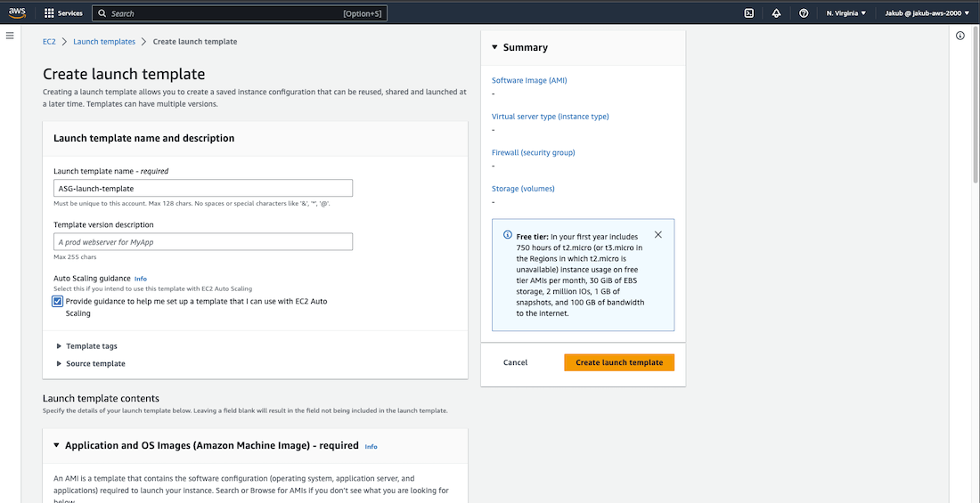This screenshot has height=503, width=980.
Task: Uncheck the EC2 Auto Scaling guidance checkbox
Action: [x=58, y=301]
